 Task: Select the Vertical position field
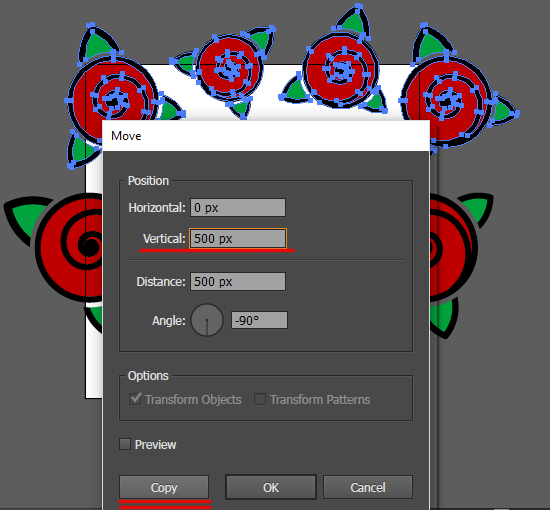pos(238,239)
